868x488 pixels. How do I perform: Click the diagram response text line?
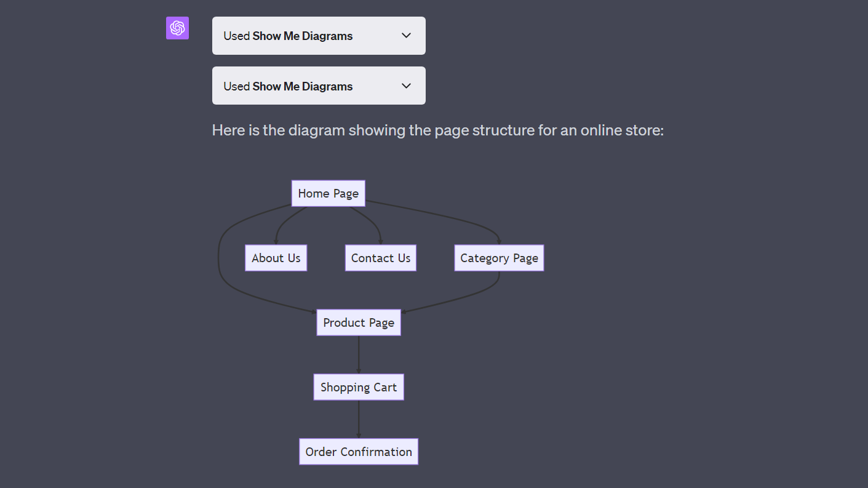point(437,130)
